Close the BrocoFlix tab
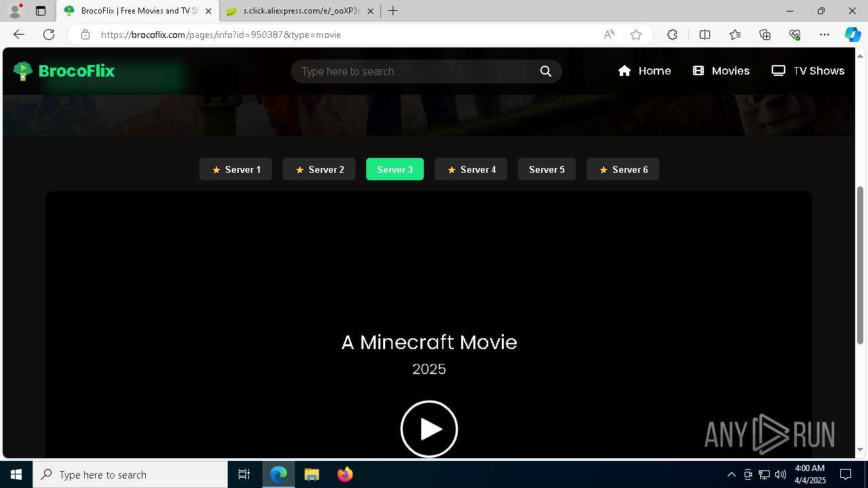Viewport: 868px width, 488px height. tap(208, 11)
